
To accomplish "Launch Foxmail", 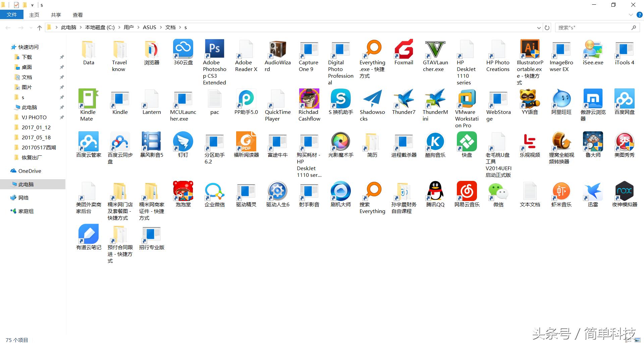I will 404,49.
